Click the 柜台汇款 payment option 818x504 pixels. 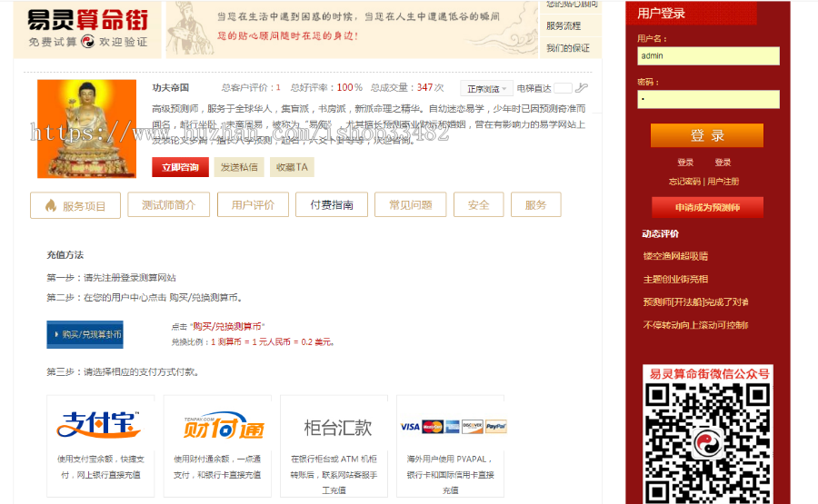334,445
